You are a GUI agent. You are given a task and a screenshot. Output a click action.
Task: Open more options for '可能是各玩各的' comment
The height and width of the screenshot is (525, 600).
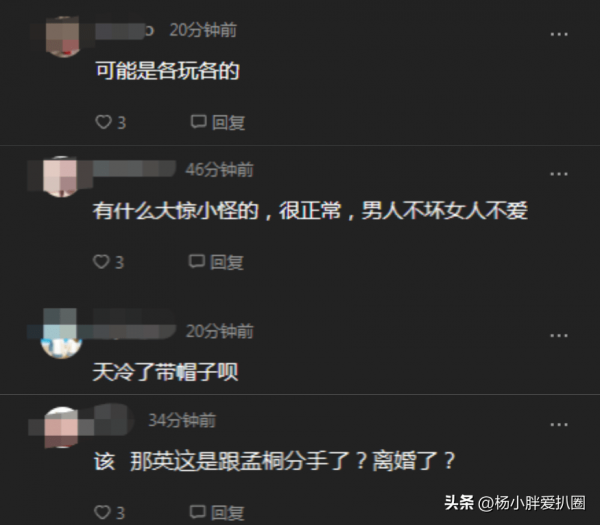559,34
